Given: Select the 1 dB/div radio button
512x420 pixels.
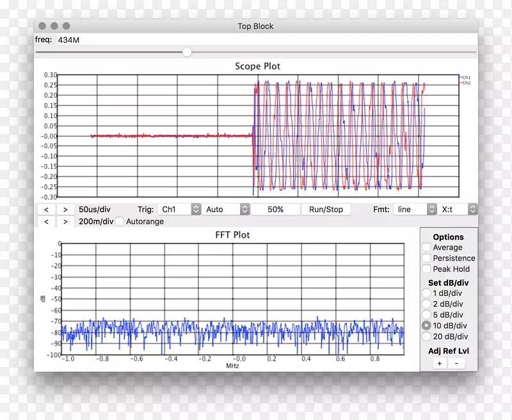Looking at the screenshot, I should [x=427, y=293].
